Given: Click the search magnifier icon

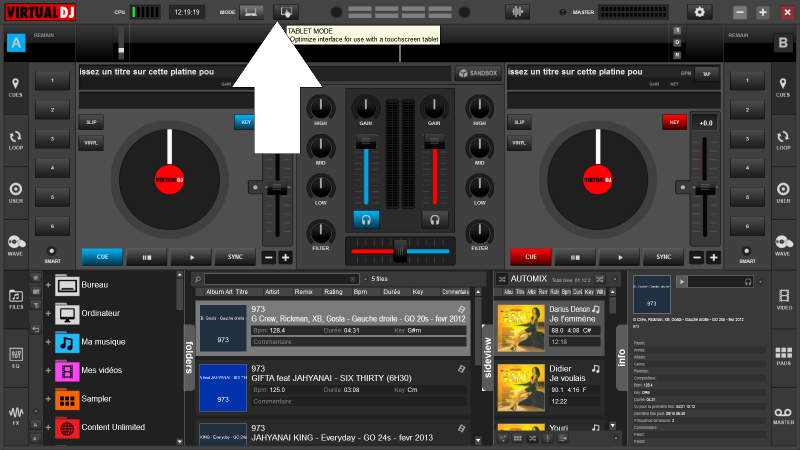Looking at the screenshot, I should (198, 279).
